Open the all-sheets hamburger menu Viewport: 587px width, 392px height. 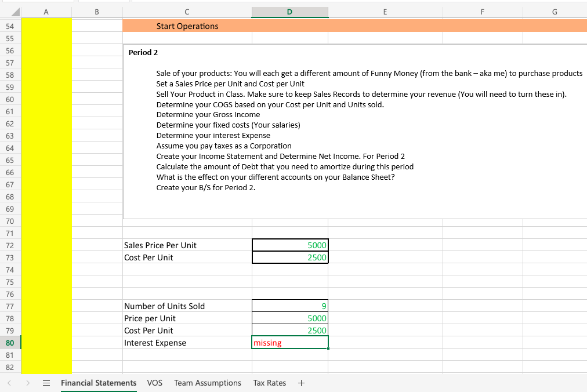click(x=46, y=383)
